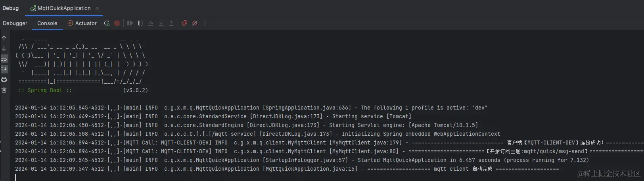Open the debug toolbar more options menu
Screen dimensions: 644x181
pos(205,23)
